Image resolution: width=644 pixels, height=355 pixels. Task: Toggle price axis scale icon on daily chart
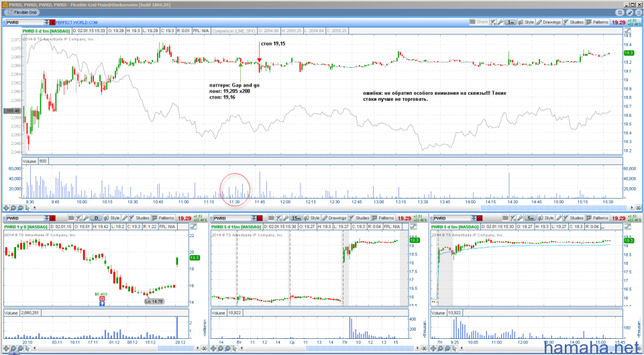coord(193,226)
